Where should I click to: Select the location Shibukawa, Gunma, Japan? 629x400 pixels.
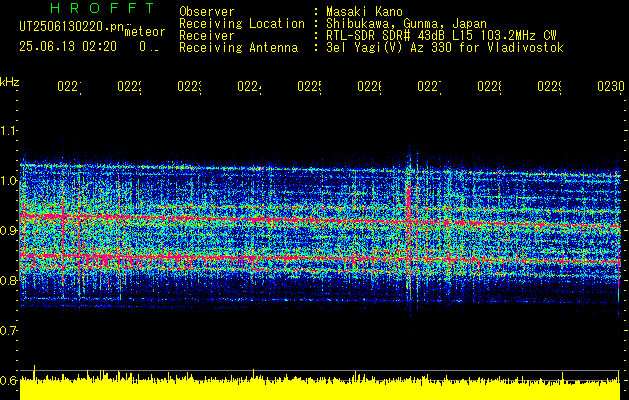406,24
